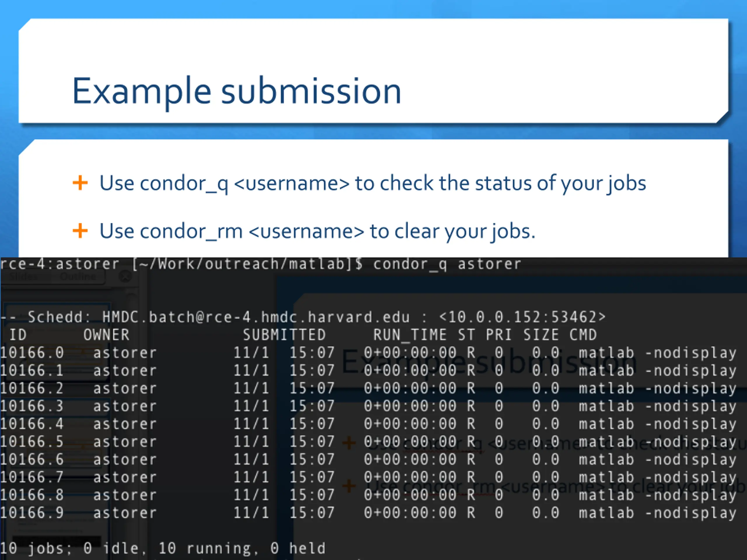Image resolution: width=747 pixels, height=560 pixels.
Task: Click the "[~/Work/outreach/matlab]$" path in the prompt
Action: [247, 264]
